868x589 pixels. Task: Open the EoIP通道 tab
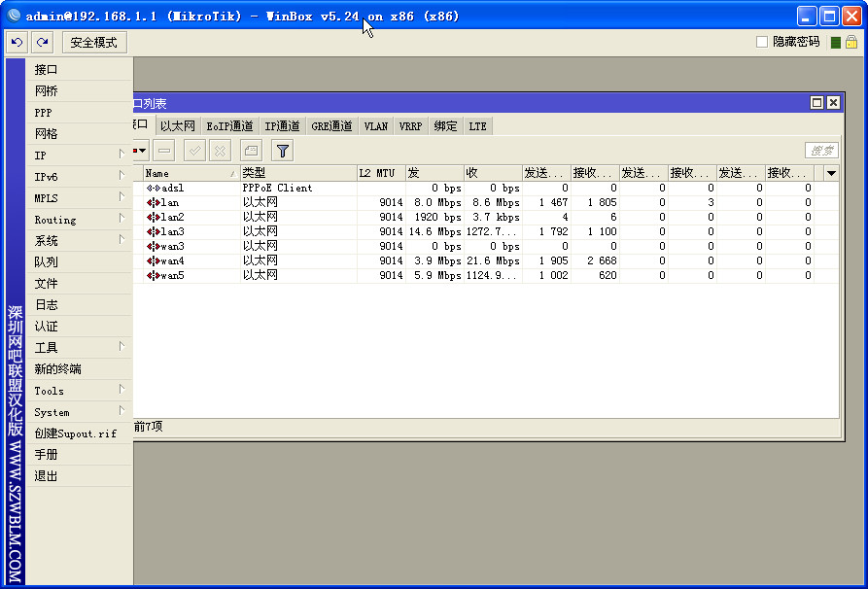(229, 124)
